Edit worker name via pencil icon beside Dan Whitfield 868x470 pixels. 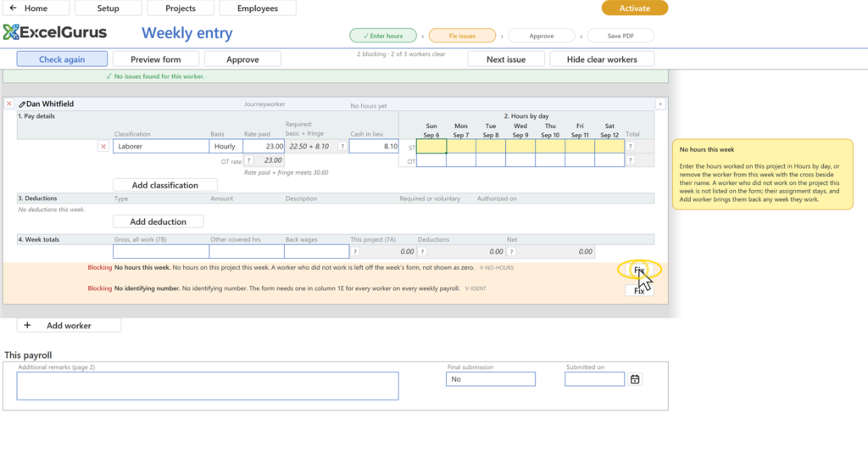(x=22, y=104)
